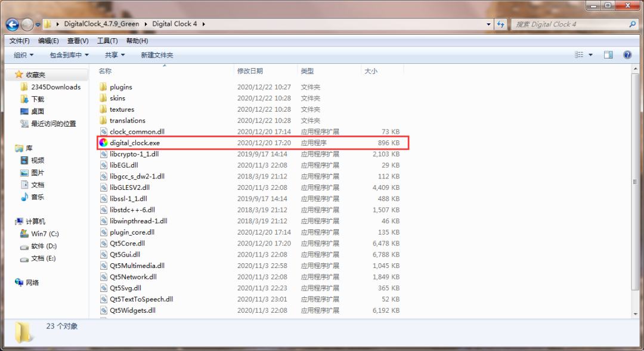Image resolution: width=644 pixels, height=351 pixels.
Task: Open the 音乐 library
Action: (x=38, y=197)
